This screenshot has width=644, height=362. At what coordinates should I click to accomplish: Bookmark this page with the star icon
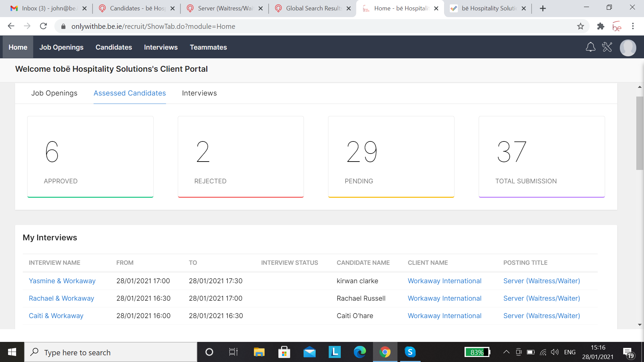(x=581, y=26)
